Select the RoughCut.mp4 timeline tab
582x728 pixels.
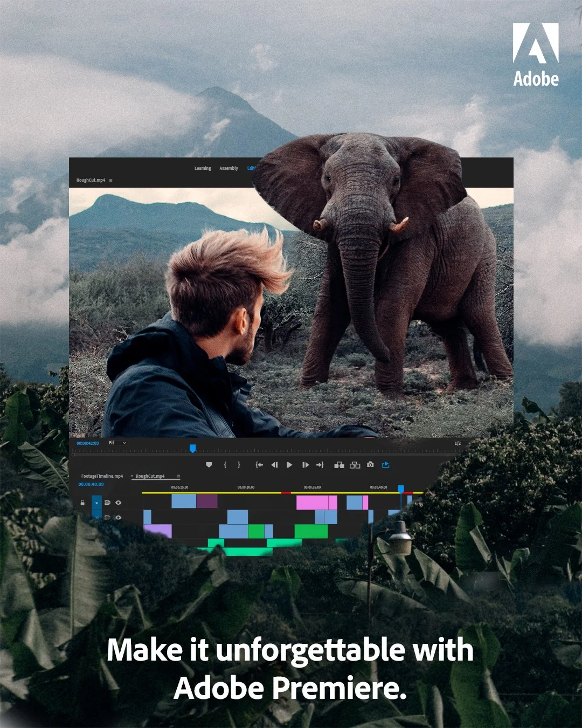[x=150, y=476]
